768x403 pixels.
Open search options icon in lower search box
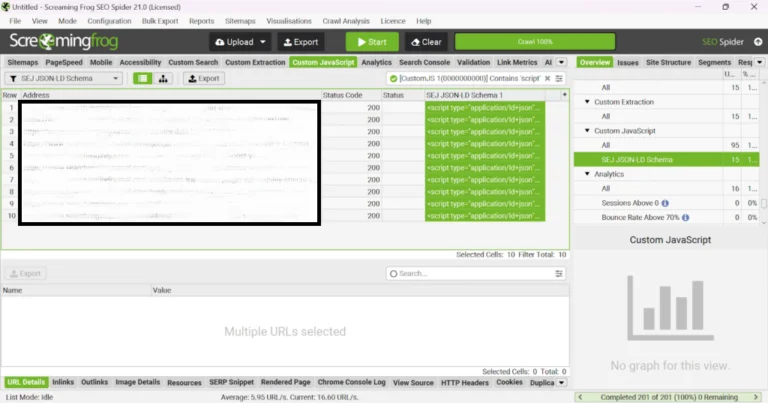559,273
